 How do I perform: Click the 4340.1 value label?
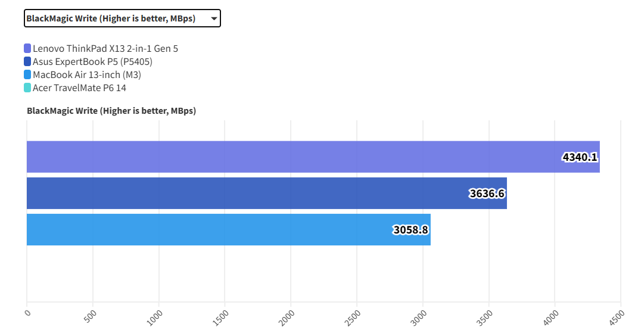pyautogui.click(x=580, y=157)
